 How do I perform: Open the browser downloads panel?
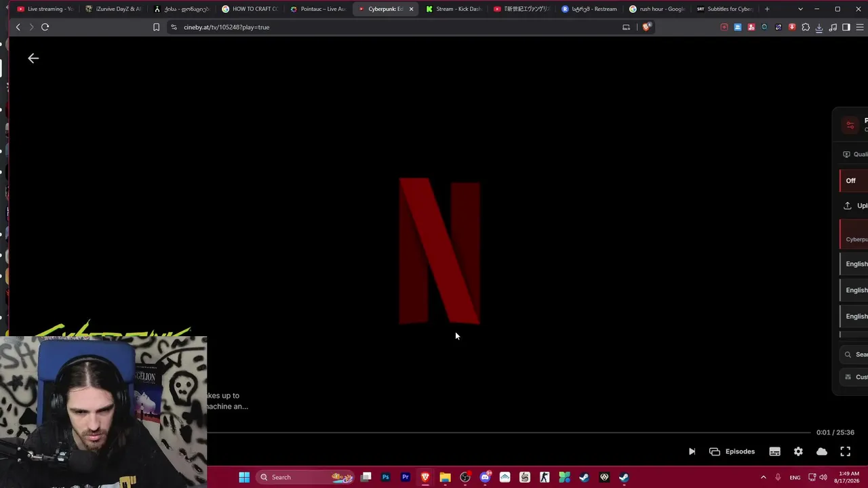coord(819,27)
